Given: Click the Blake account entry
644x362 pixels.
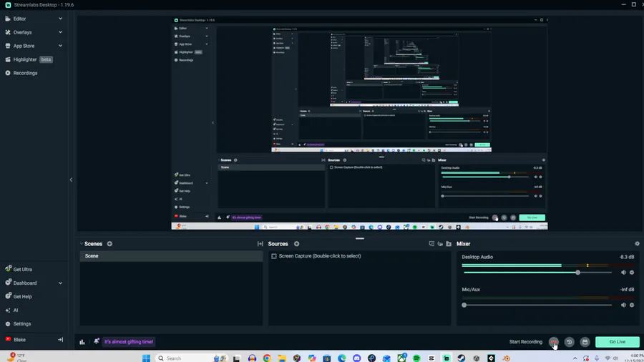Looking at the screenshot, I should pos(19,339).
